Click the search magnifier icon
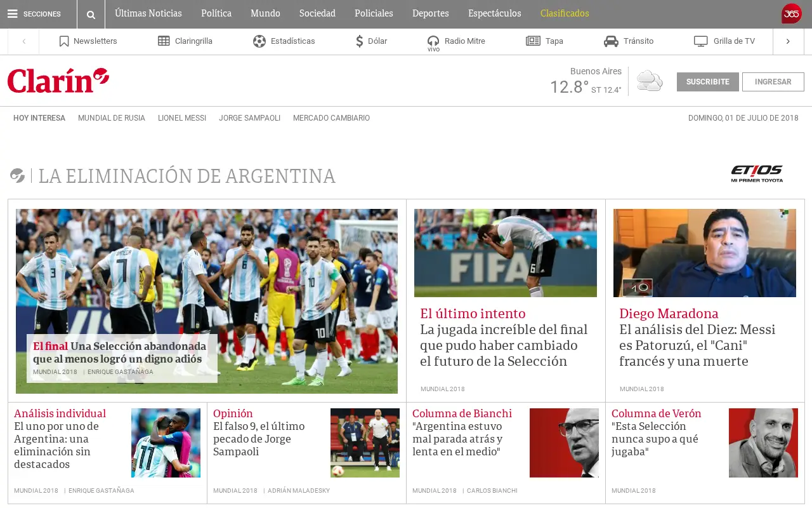The image size is (812, 508). pos(91,14)
